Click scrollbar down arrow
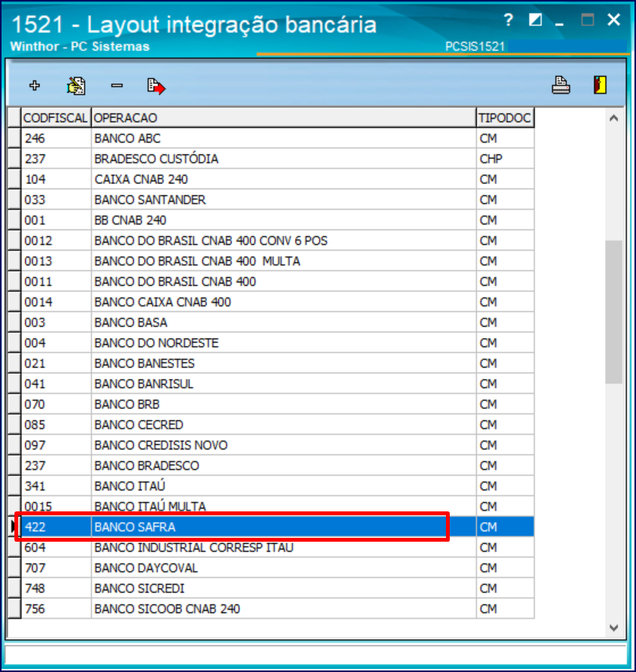The height and width of the screenshot is (672, 636). [614, 628]
